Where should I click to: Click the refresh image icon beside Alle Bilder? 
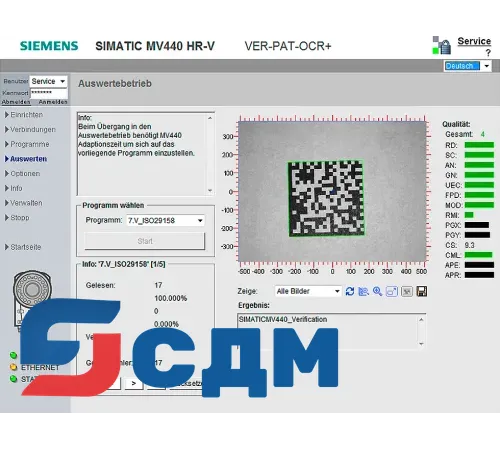(x=350, y=291)
